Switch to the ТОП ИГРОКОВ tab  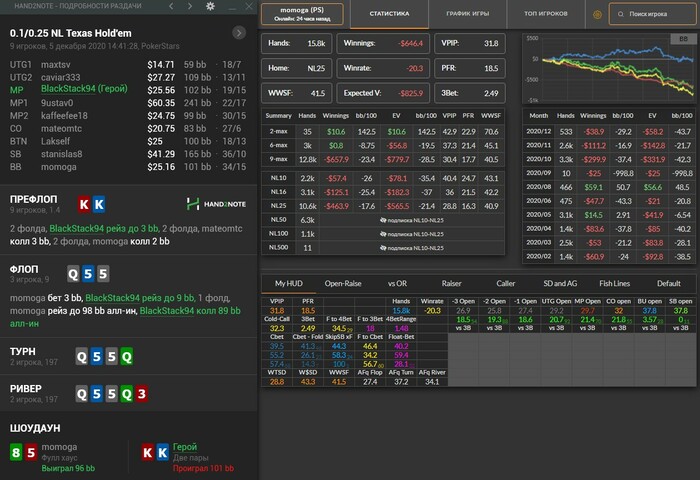click(546, 14)
